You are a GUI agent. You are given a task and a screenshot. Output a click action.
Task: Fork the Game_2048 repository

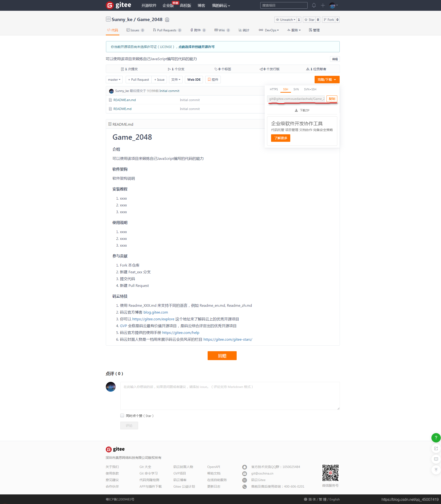(329, 20)
